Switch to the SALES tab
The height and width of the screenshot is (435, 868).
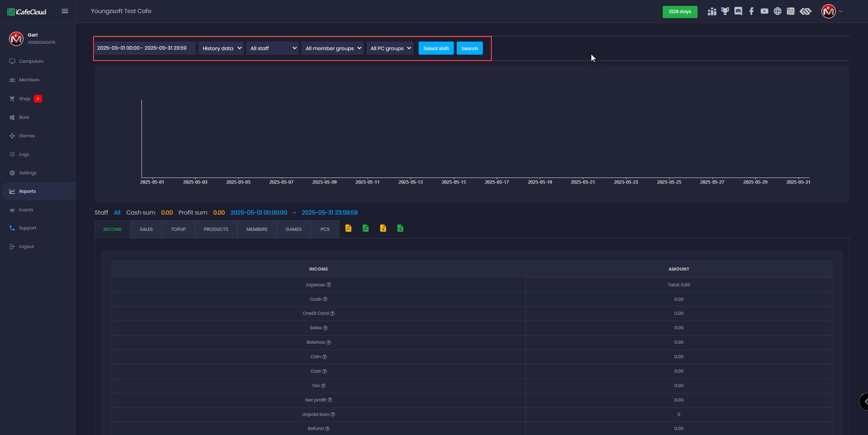click(146, 229)
